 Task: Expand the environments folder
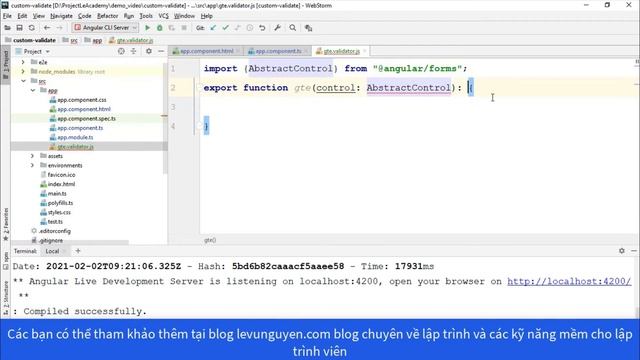(x=33, y=165)
